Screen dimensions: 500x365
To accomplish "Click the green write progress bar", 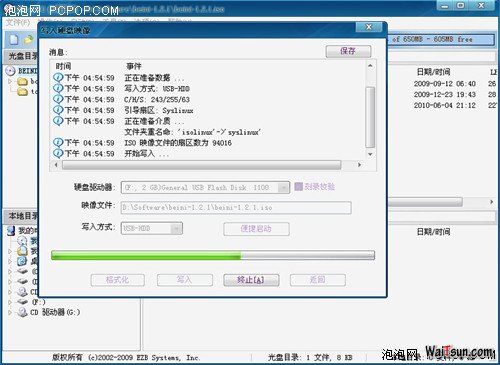I will 213,256.
